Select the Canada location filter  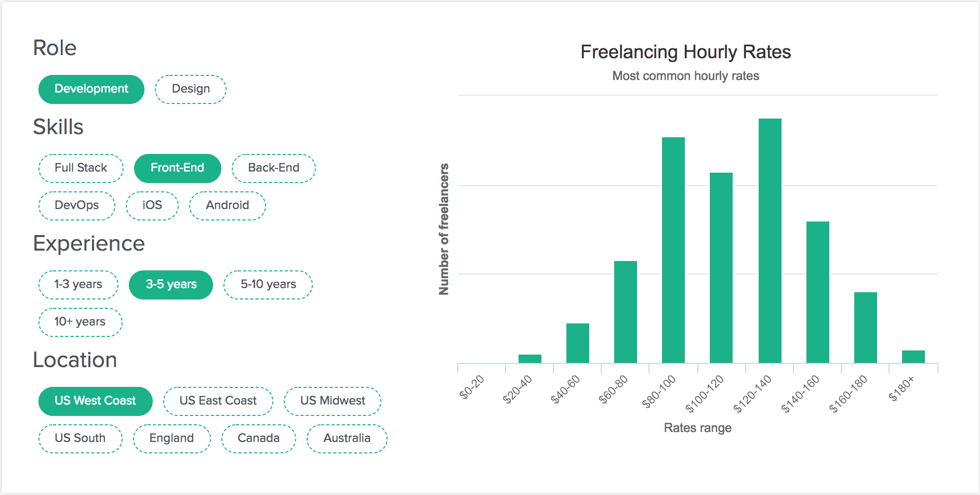pos(258,438)
